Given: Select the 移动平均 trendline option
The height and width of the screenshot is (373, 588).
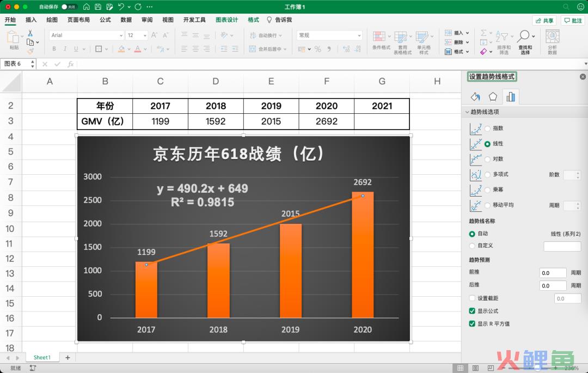Looking at the screenshot, I should coord(487,205).
